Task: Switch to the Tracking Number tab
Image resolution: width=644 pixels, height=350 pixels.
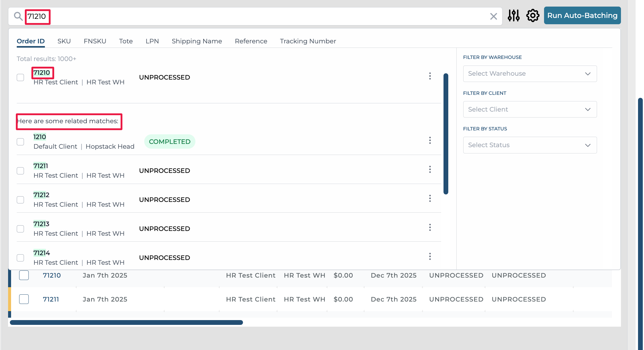Action: pyautogui.click(x=308, y=41)
